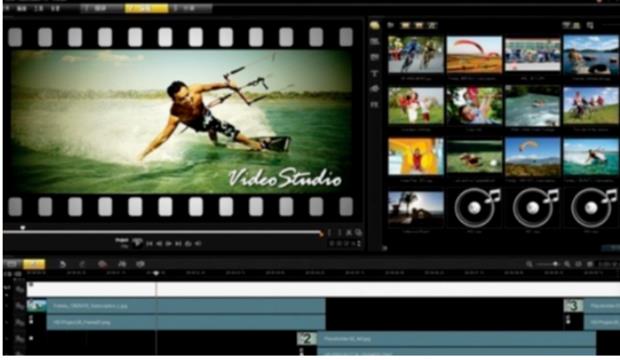This screenshot has height=360, width=620.
Task: Open the Media library panel
Action: click(x=374, y=26)
